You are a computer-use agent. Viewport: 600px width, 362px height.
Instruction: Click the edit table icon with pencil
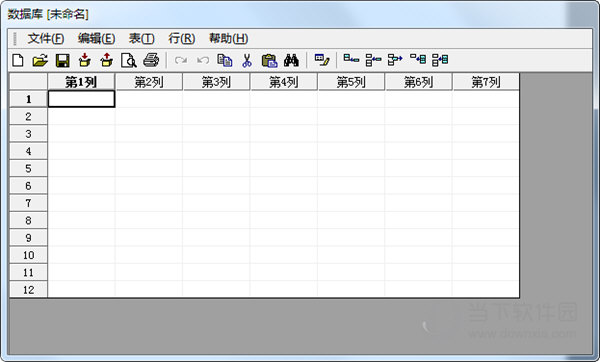(322, 60)
